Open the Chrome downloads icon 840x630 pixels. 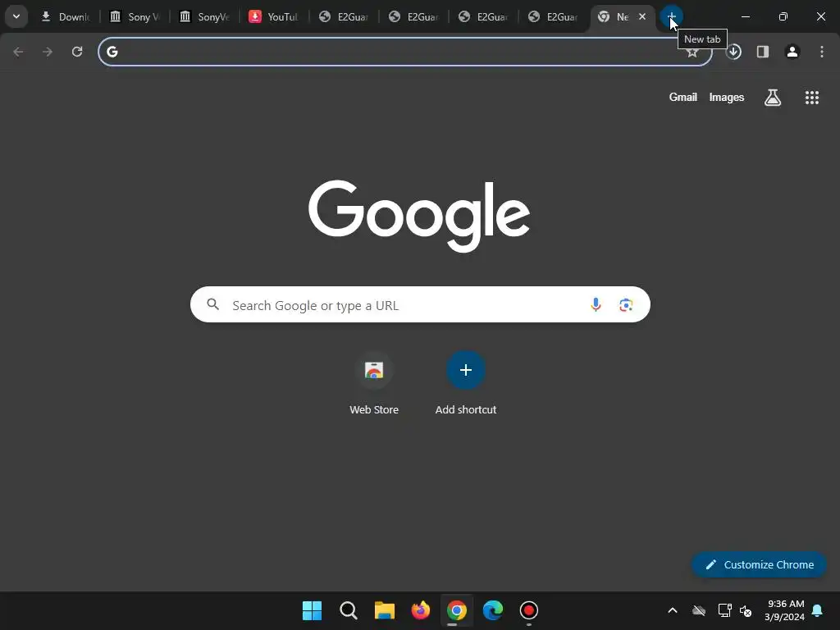(733, 52)
